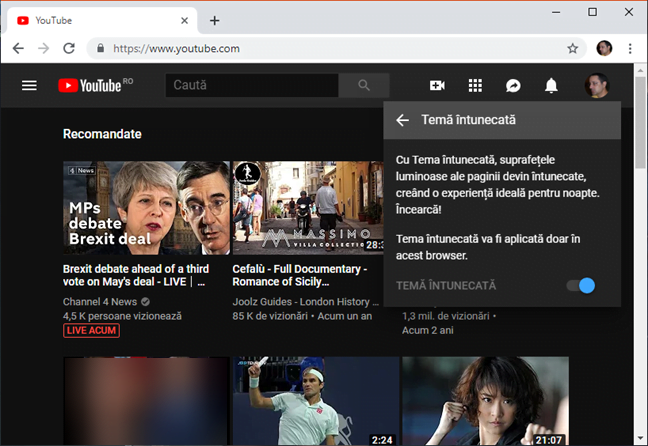Screen dimensions: 648x446
Task: Reload the page
Action: [69, 48]
